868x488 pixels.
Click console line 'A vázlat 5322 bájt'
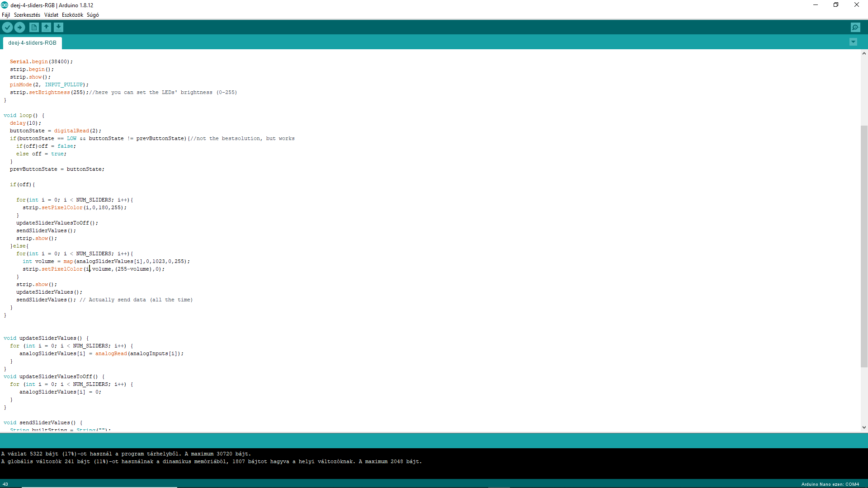click(x=126, y=454)
